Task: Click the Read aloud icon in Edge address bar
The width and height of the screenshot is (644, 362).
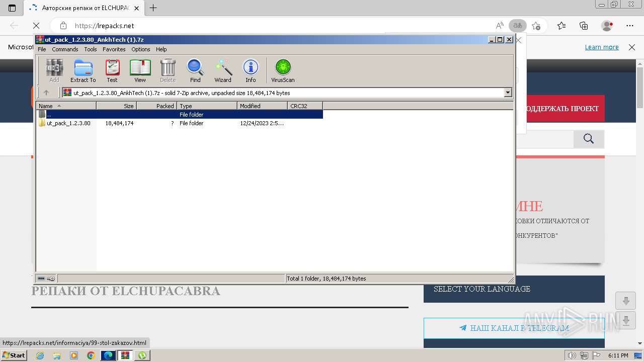Action: (500, 26)
